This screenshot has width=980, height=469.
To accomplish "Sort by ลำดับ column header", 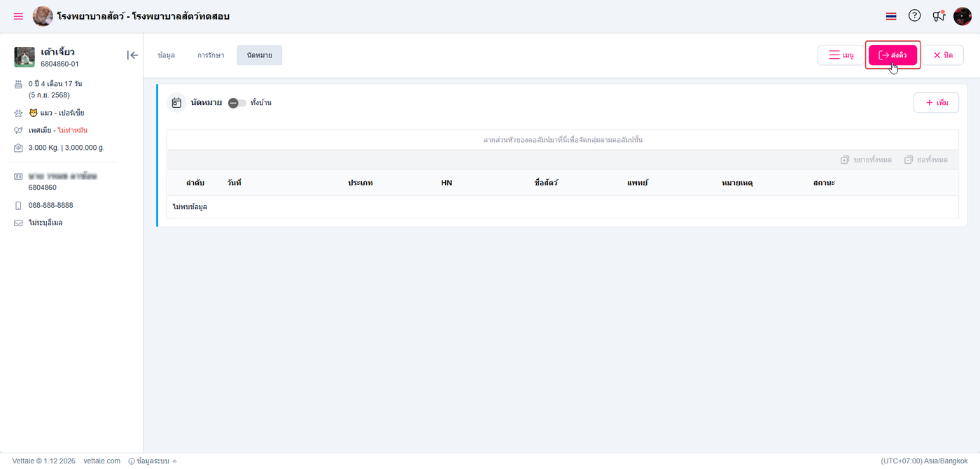I will point(195,183).
